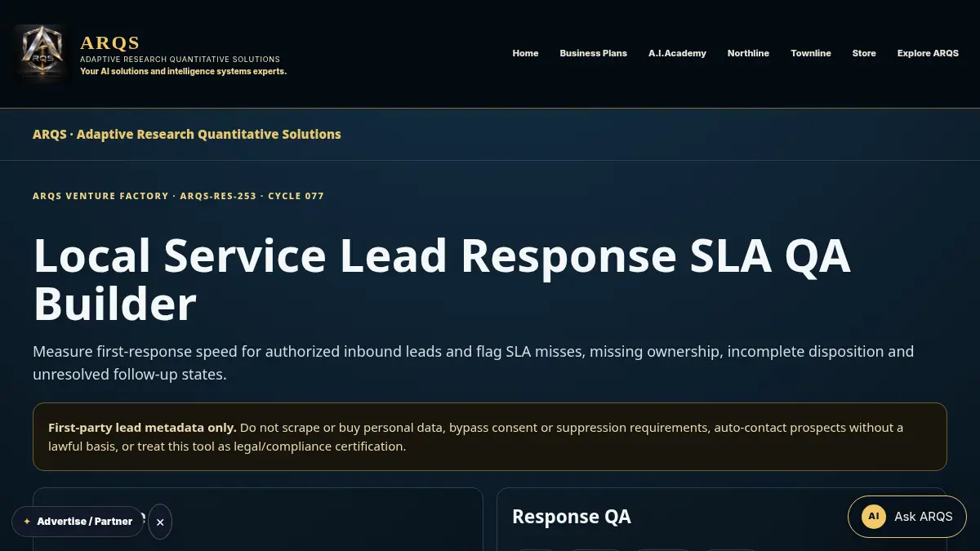Go to Business Plans page

point(593,53)
